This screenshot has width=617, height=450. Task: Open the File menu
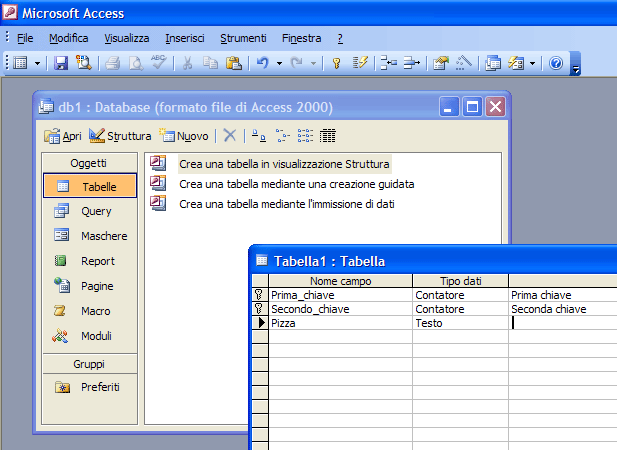click(25, 38)
